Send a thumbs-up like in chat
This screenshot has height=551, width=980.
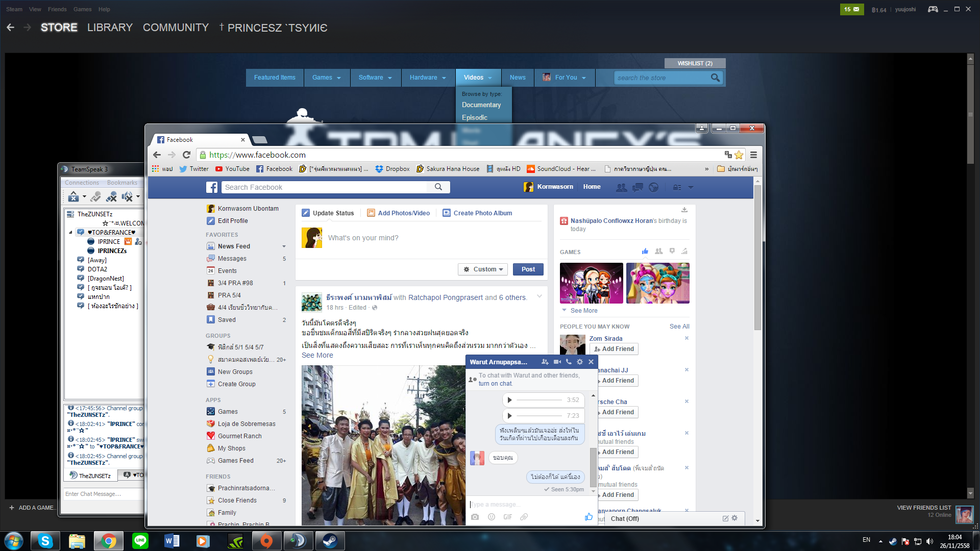[589, 517]
